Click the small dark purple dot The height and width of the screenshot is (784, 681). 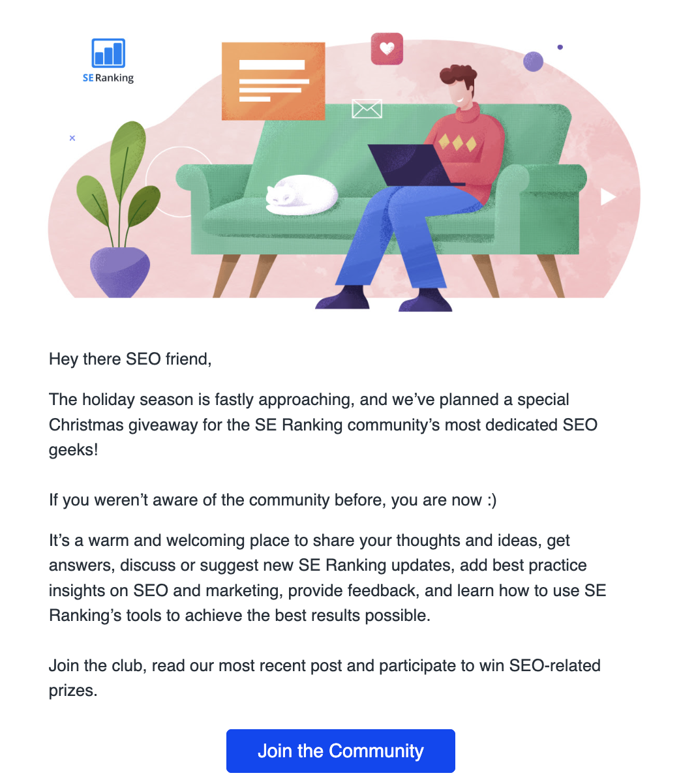[x=560, y=47]
